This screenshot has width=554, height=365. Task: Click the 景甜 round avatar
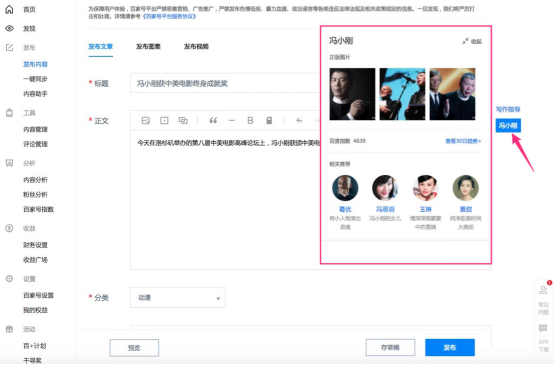466,188
